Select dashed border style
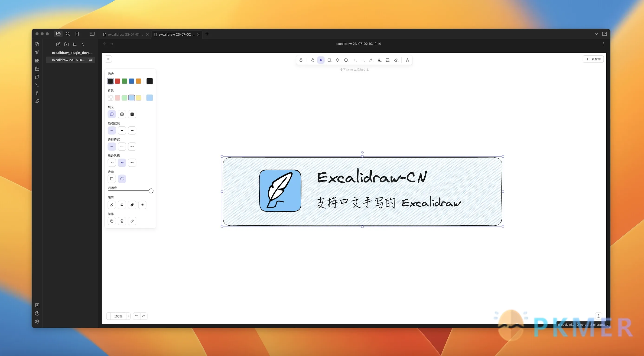The height and width of the screenshot is (356, 644). click(x=122, y=147)
